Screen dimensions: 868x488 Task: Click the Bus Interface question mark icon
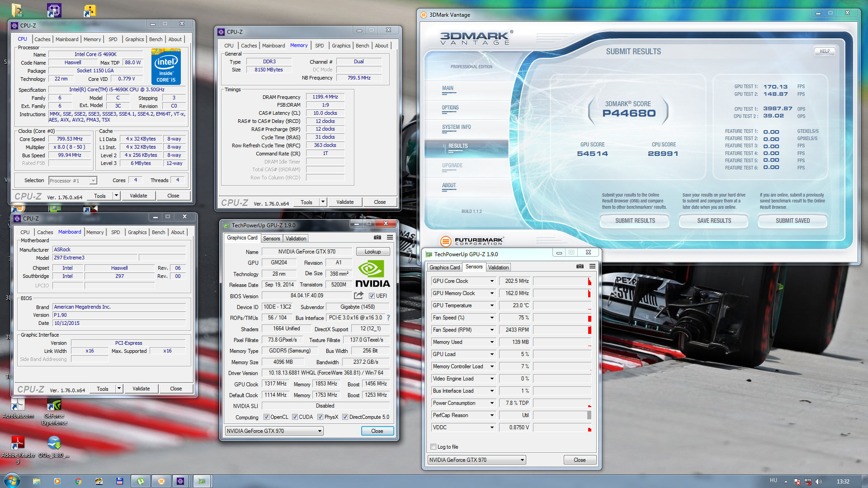pyautogui.click(x=388, y=318)
